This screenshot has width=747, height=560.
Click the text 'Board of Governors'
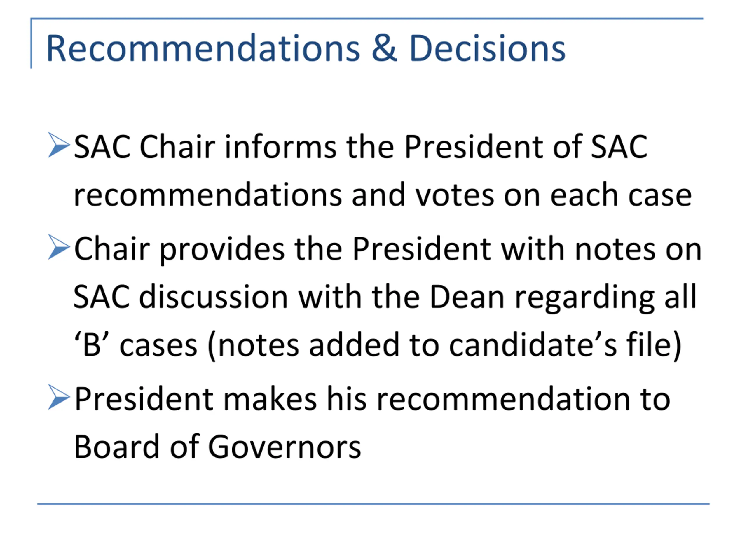[217, 447]
